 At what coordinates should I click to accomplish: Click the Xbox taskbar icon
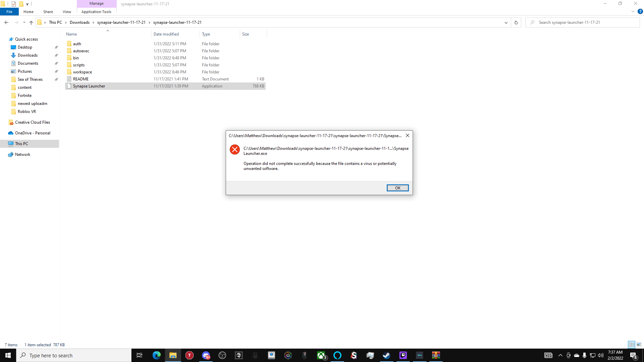[x=322, y=355]
